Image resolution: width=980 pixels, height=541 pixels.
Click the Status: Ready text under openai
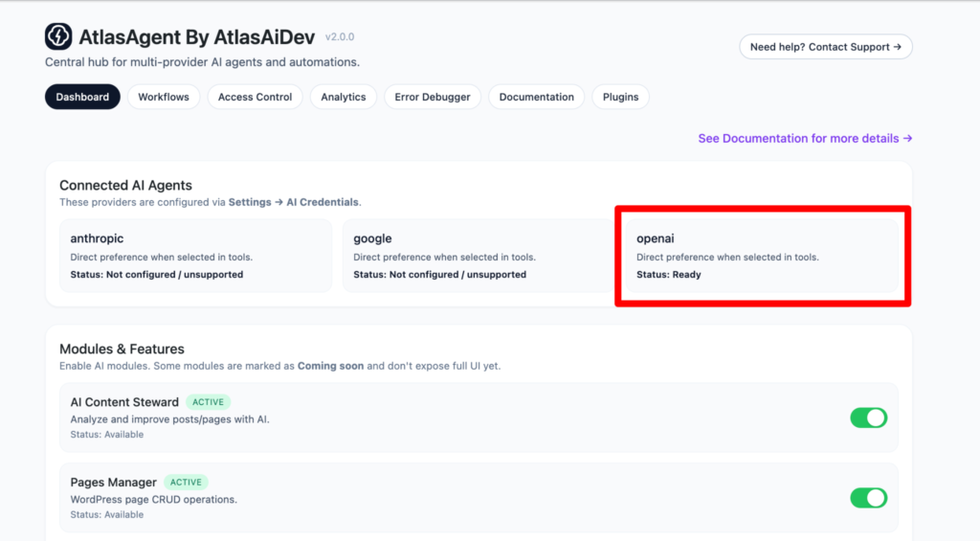pos(669,275)
